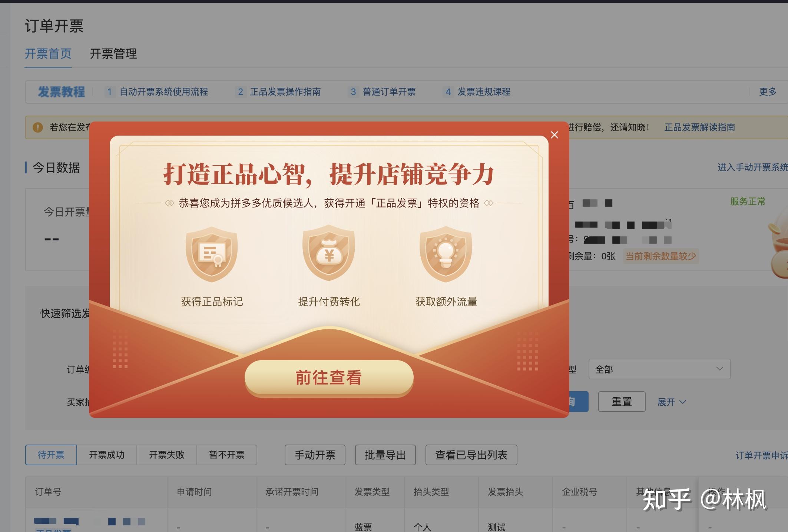
Task: Open the 正品发票解读指南 link
Action: (700, 127)
